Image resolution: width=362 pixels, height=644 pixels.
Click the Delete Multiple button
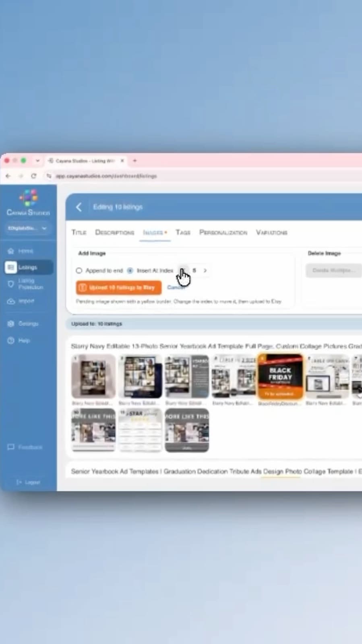click(334, 270)
